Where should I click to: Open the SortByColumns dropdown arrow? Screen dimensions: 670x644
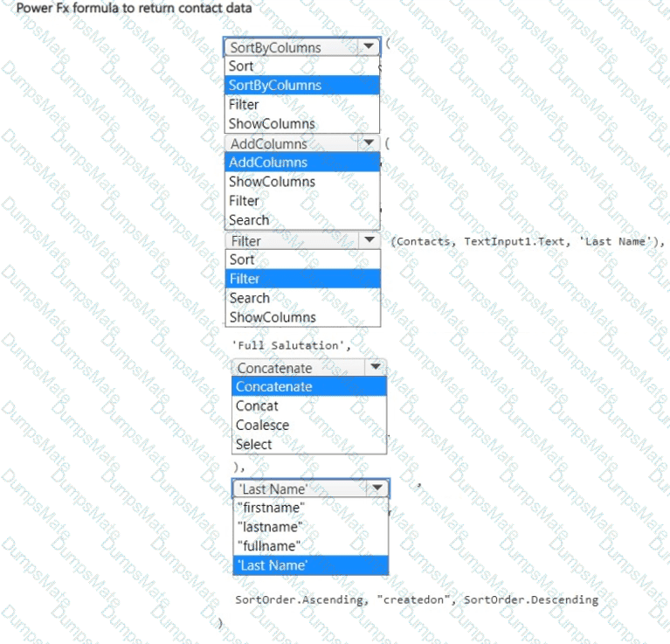(369, 47)
